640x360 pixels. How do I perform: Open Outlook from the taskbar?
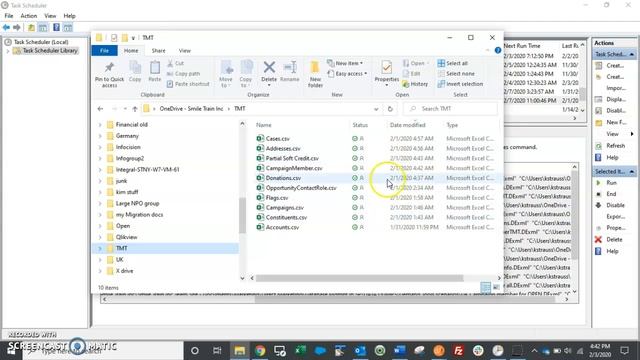click(x=360, y=350)
